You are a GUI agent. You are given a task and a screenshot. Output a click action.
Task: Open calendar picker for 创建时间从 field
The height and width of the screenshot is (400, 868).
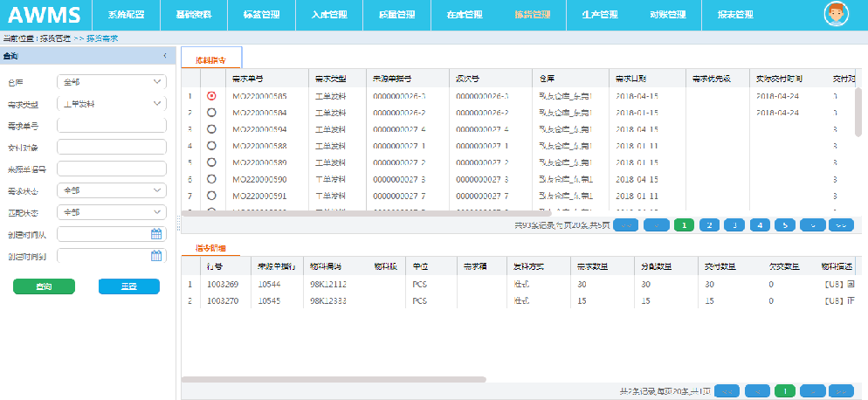click(x=156, y=233)
